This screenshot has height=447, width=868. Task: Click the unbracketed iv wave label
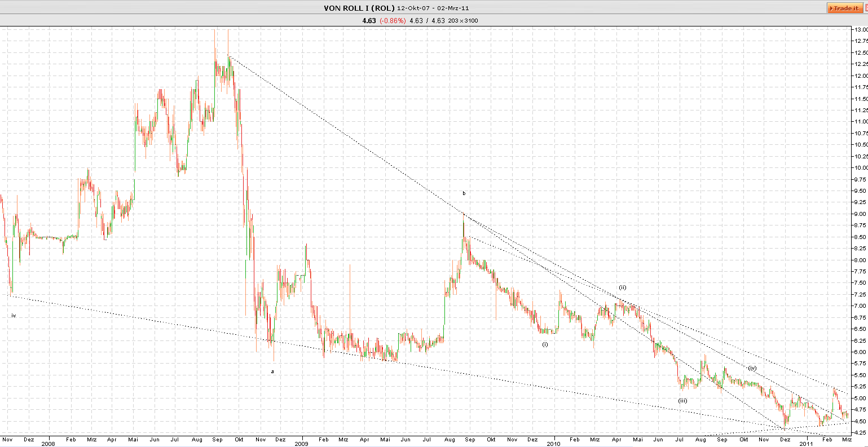(14, 316)
